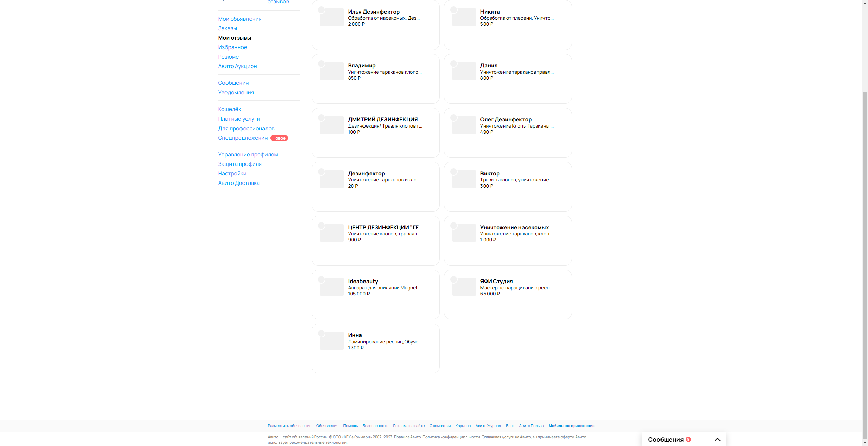
Task: Click ideabeauty seller avatar circle
Action: tap(321, 279)
